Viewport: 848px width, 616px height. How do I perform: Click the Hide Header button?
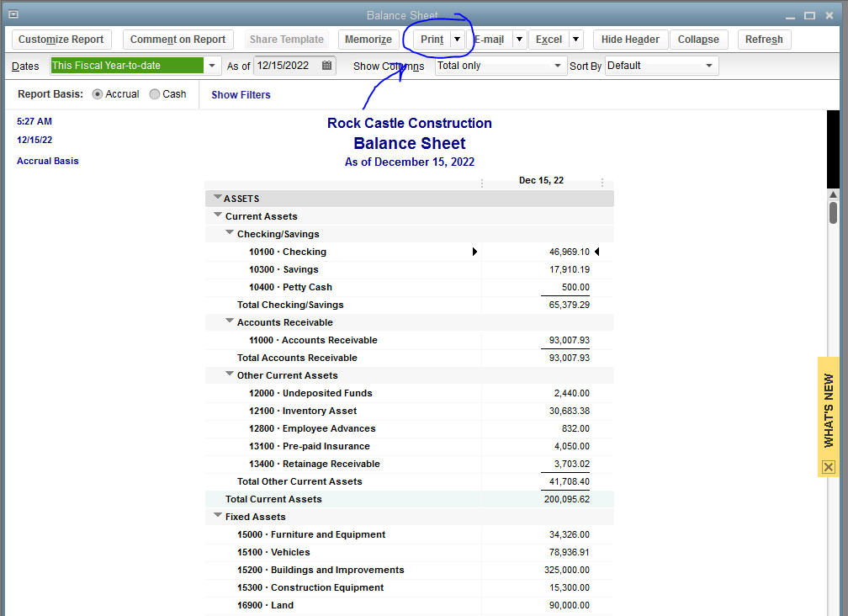[630, 40]
